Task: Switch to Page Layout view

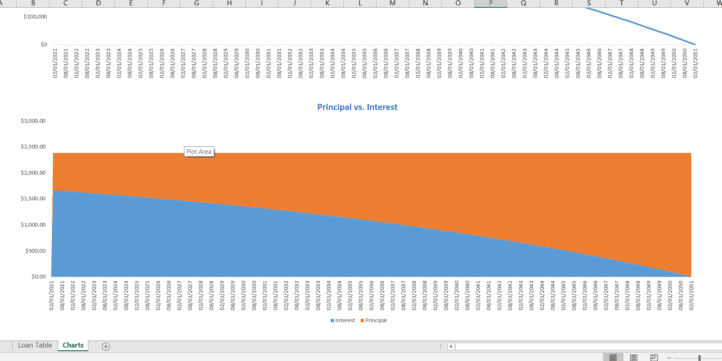Action: (634, 358)
